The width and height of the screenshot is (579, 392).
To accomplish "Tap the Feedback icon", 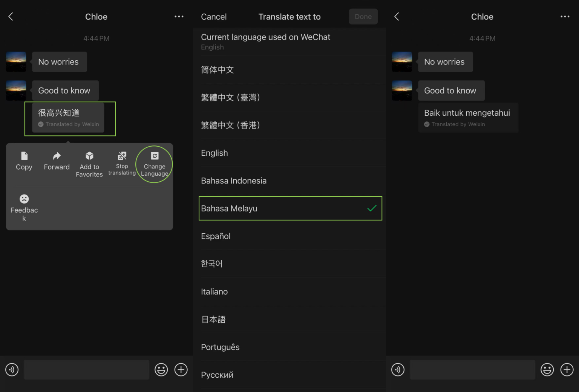I will 24,199.
